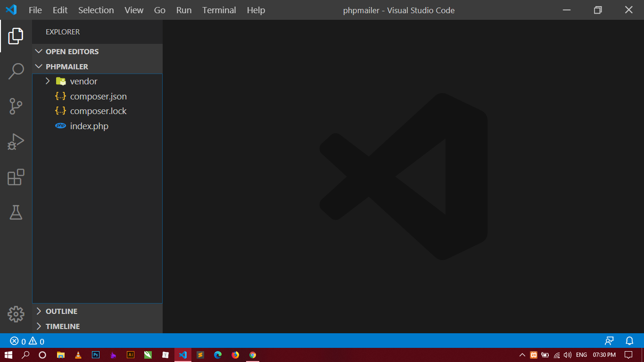Expand the vendor folder
The width and height of the screenshot is (644, 362).
(83, 82)
